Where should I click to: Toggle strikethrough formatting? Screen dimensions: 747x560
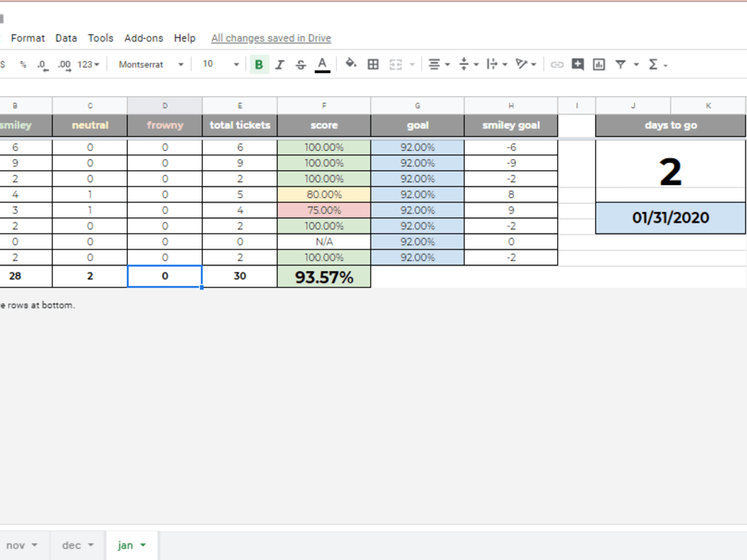(x=300, y=65)
